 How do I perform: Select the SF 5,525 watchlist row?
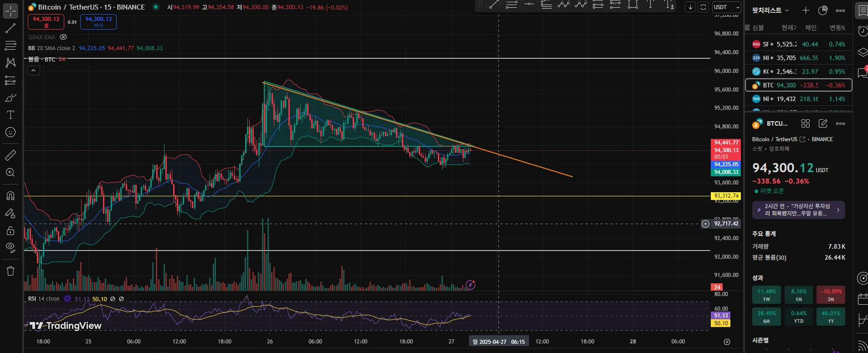click(x=798, y=44)
